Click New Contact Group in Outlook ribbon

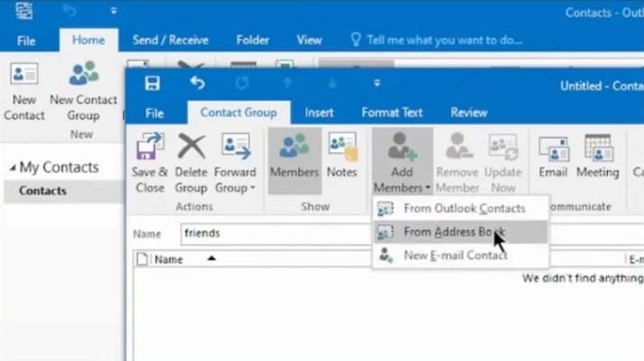pyautogui.click(x=84, y=92)
